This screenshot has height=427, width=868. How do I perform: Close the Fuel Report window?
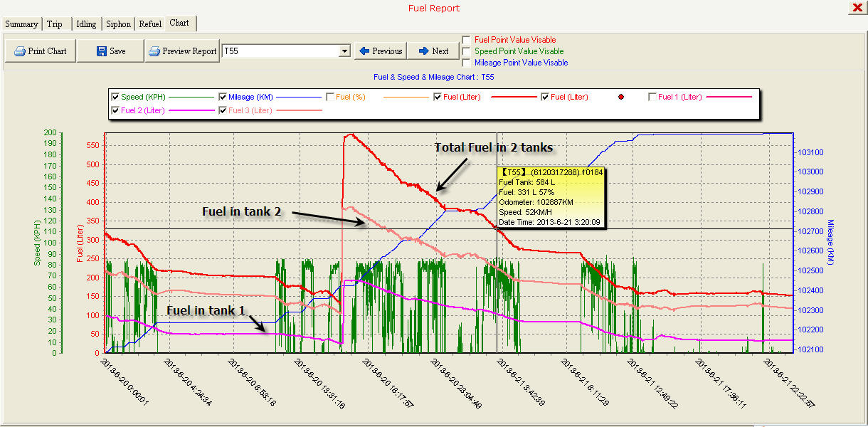[x=856, y=8]
